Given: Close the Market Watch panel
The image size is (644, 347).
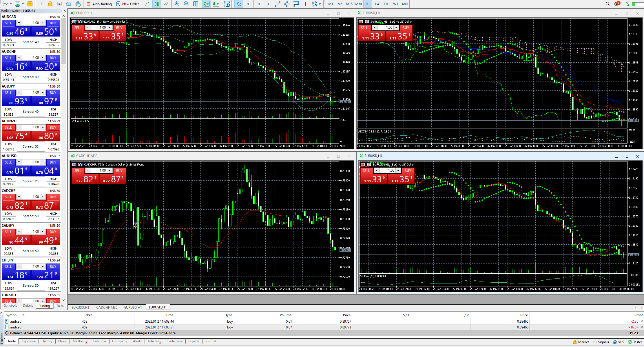Looking at the screenshot, I should tap(64, 11).
